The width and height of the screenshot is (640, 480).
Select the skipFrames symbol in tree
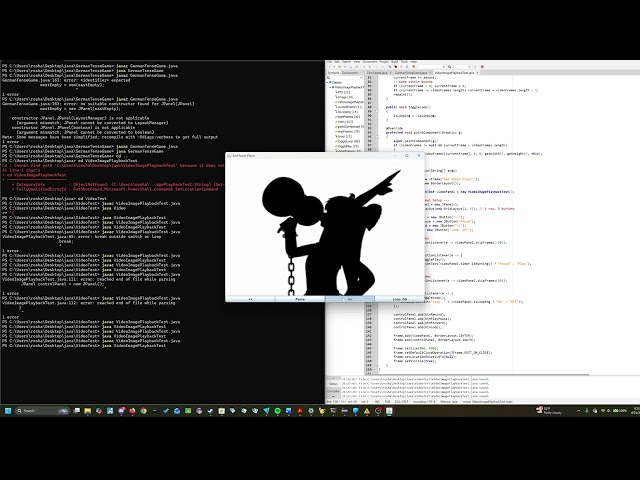pos(347,131)
